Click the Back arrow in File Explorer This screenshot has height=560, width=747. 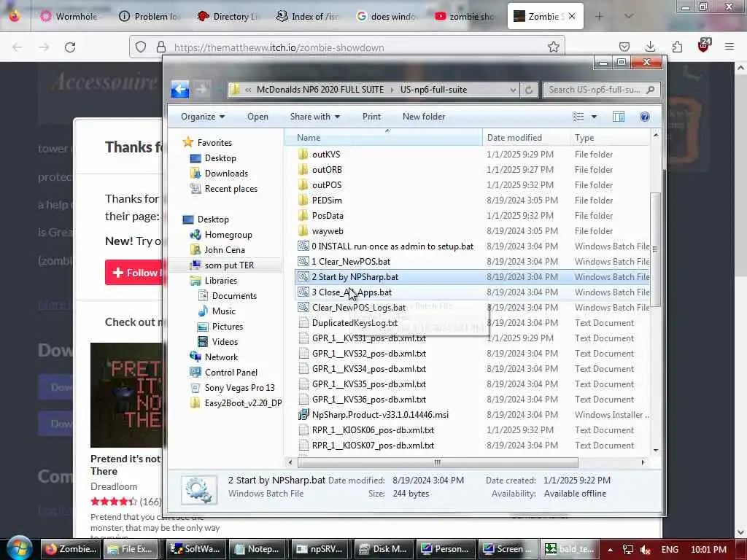pyautogui.click(x=180, y=89)
